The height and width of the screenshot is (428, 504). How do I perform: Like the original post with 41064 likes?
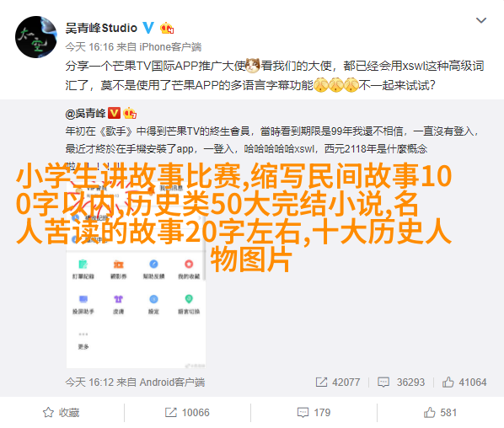coord(464,382)
